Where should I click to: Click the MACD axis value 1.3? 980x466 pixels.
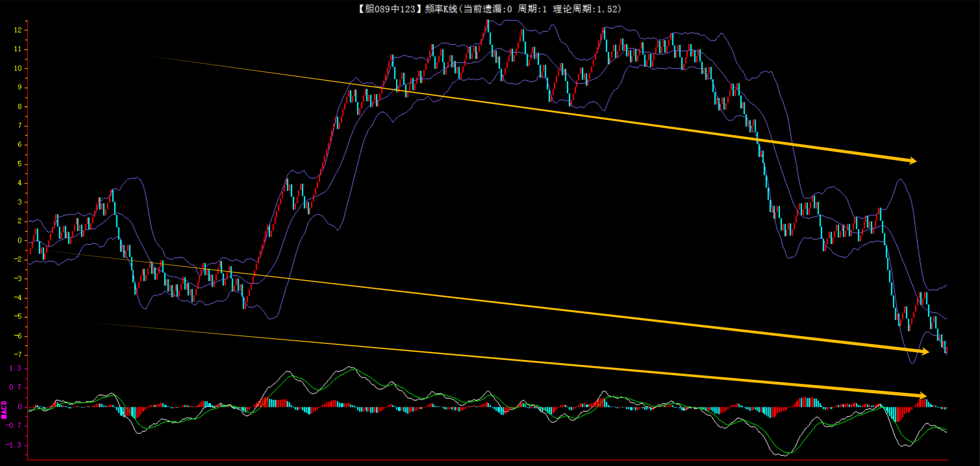tap(16, 368)
